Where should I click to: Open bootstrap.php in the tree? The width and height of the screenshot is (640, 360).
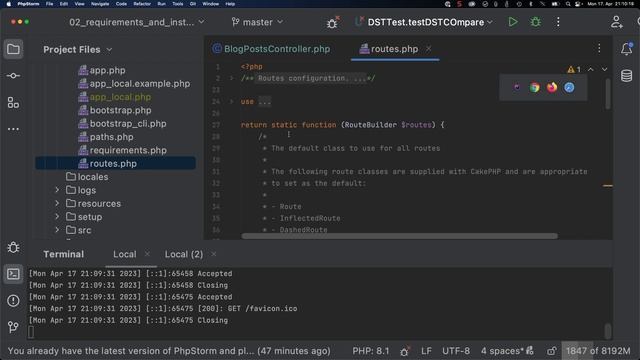coord(115,110)
